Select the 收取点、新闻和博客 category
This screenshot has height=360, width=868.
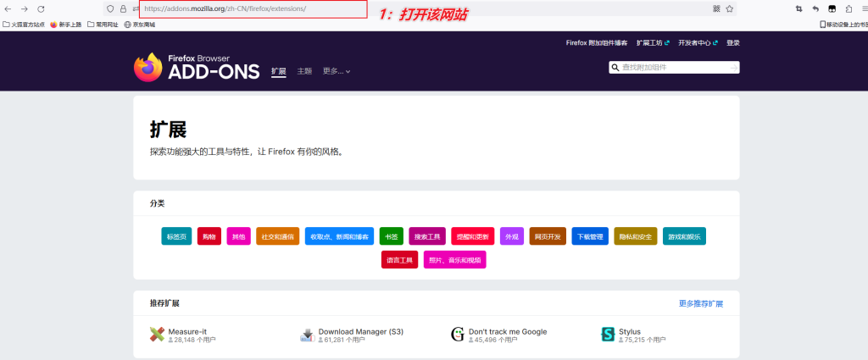pos(339,236)
